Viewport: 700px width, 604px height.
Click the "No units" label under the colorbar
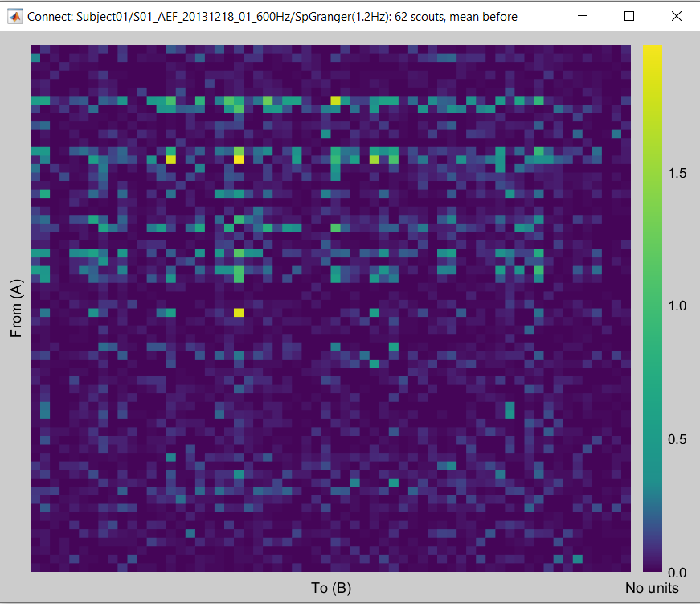click(x=652, y=589)
